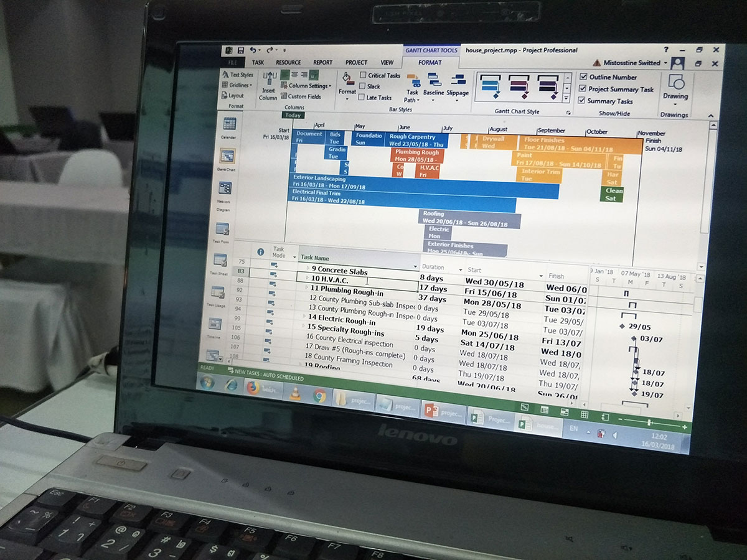Uncheck the Outline Number checkbox

(x=583, y=77)
